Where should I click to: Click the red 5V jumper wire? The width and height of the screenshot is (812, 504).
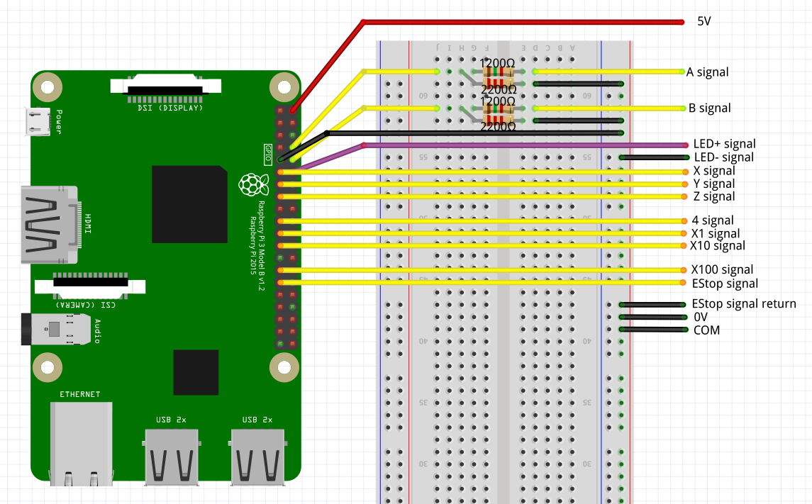(x=496, y=21)
